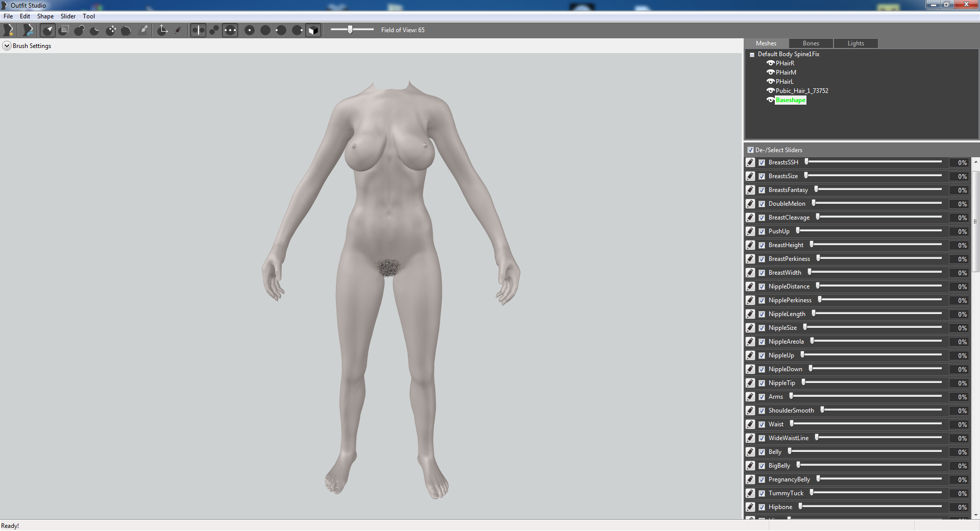Select the Weight Paint brush
The height and width of the screenshot is (531, 980).
tap(144, 30)
